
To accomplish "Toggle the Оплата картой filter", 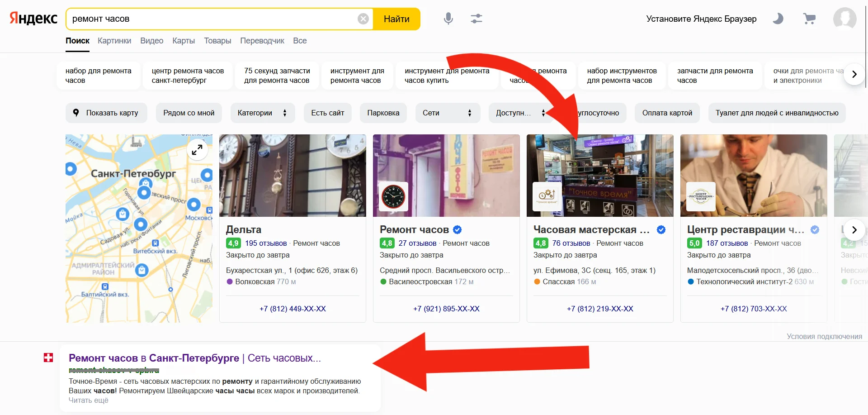I will pyautogui.click(x=667, y=113).
